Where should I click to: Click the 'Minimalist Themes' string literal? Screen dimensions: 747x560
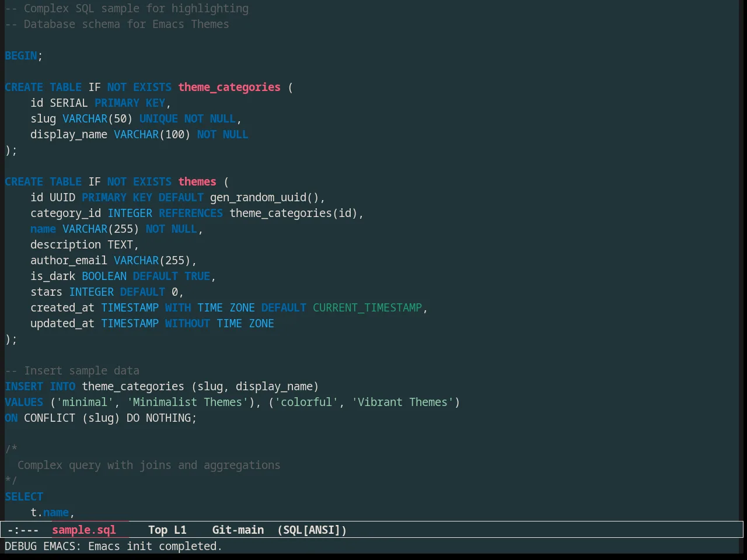187,402
